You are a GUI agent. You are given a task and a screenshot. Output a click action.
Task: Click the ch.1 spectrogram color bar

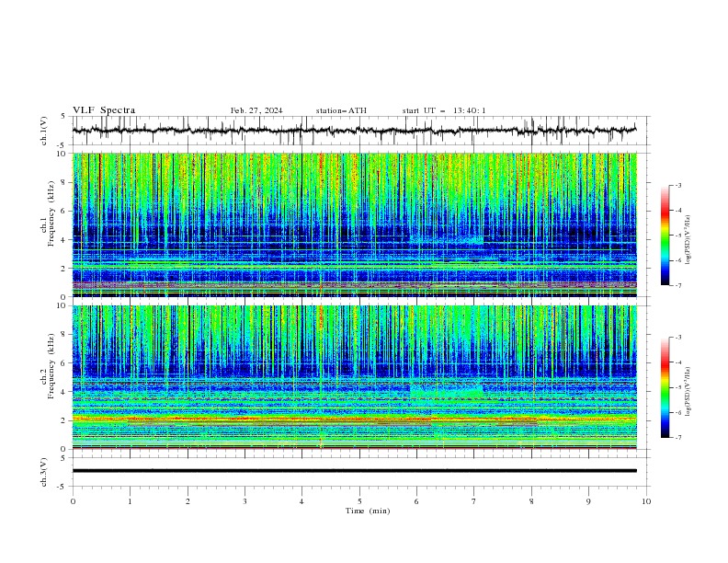coord(665,235)
